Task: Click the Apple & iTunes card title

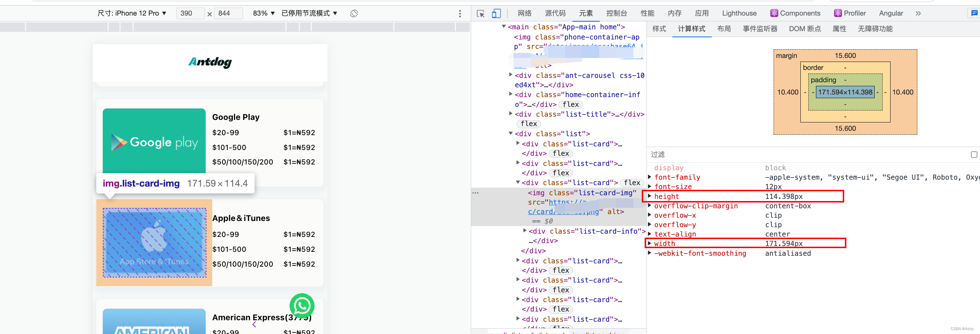Action: (x=241, y=218)
